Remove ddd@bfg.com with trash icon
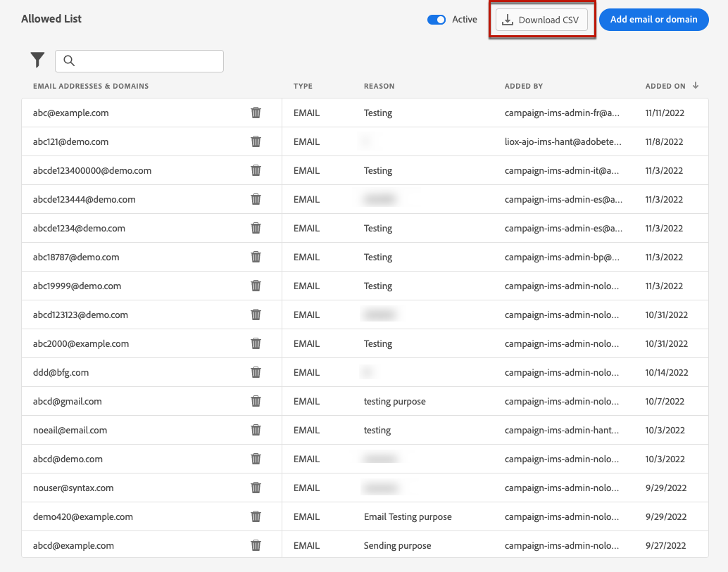 point(256,372)
